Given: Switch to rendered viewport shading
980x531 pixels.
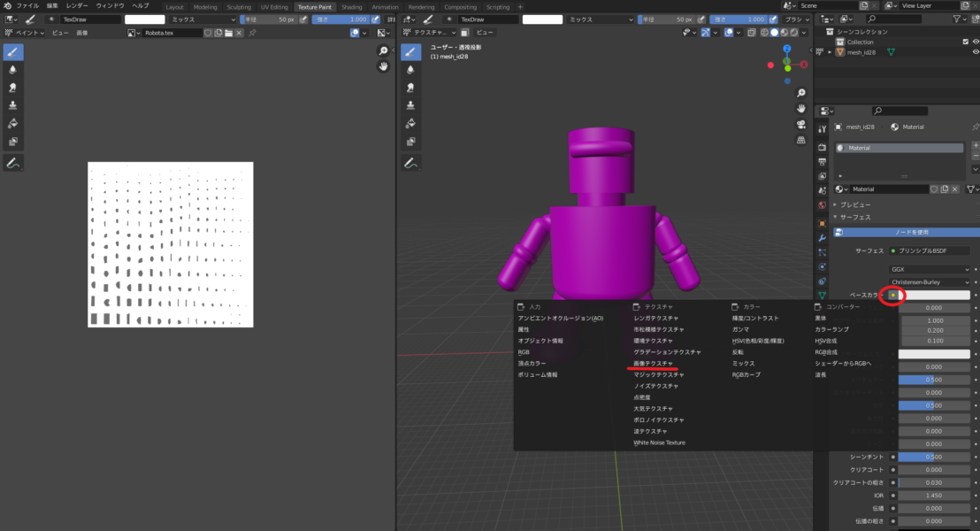Looking at the screenshot, I should (794, 33).
